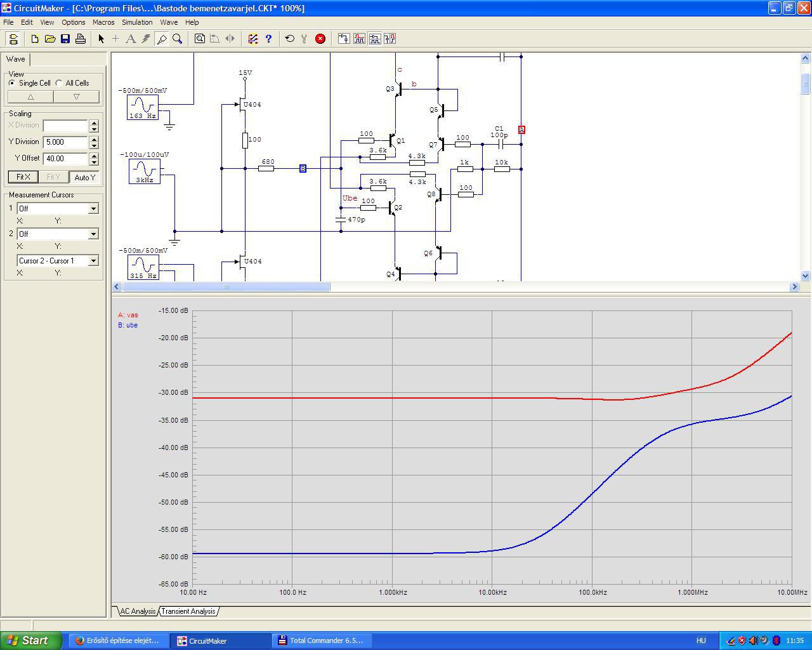Open the Cursor 2 dropdown
The width and height of the screenshot is (812, 650).
93,234
